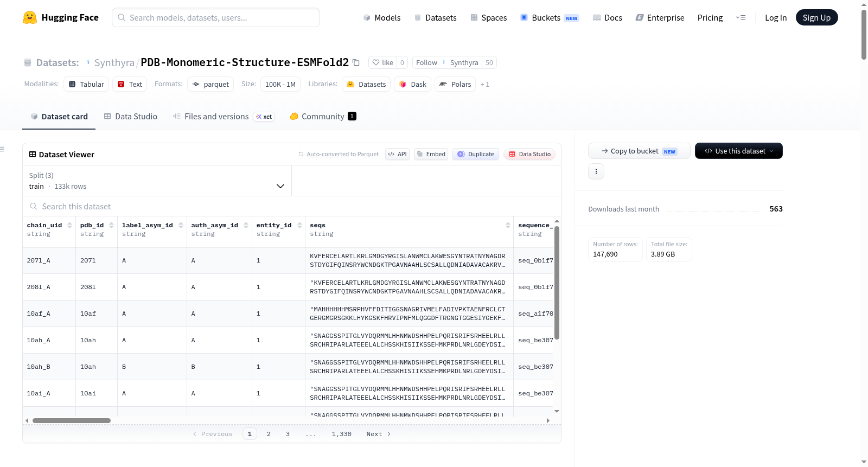This screenshot has height=467, width=868.
Task: Select the 2071_A chain_uid cell
Action: click(49, 260)
